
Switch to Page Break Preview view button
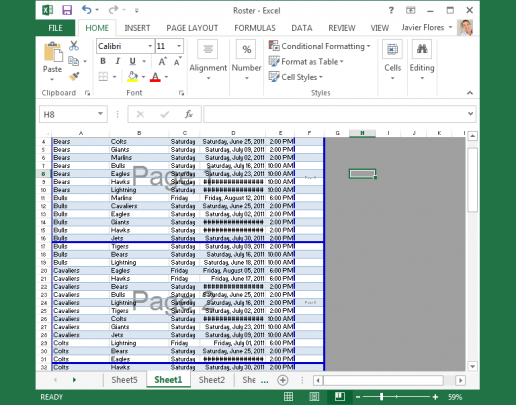coord(339,397)
